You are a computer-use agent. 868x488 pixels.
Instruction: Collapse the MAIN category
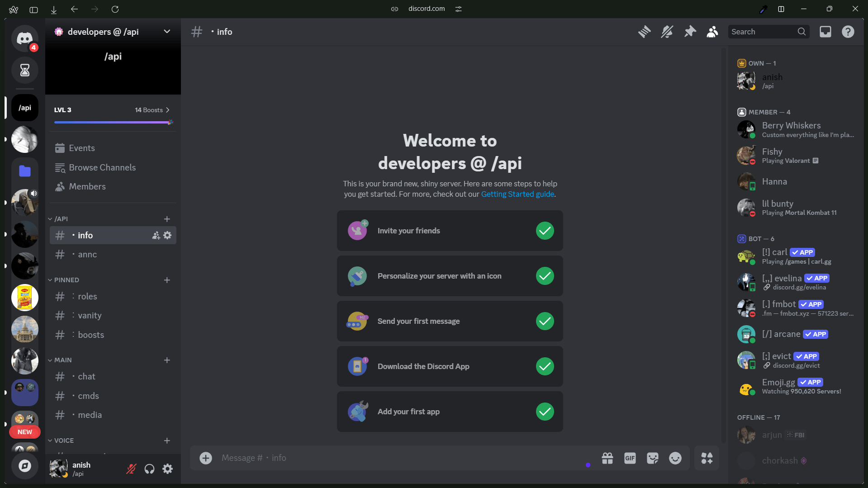(x=60, y=360)
